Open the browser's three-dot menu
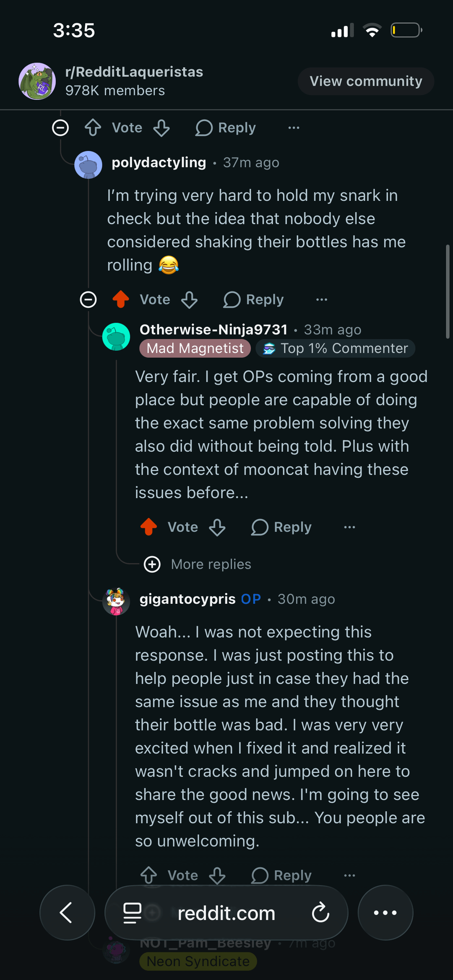The height and width of the screenshot is (980, 453). [x=385, y=913]
